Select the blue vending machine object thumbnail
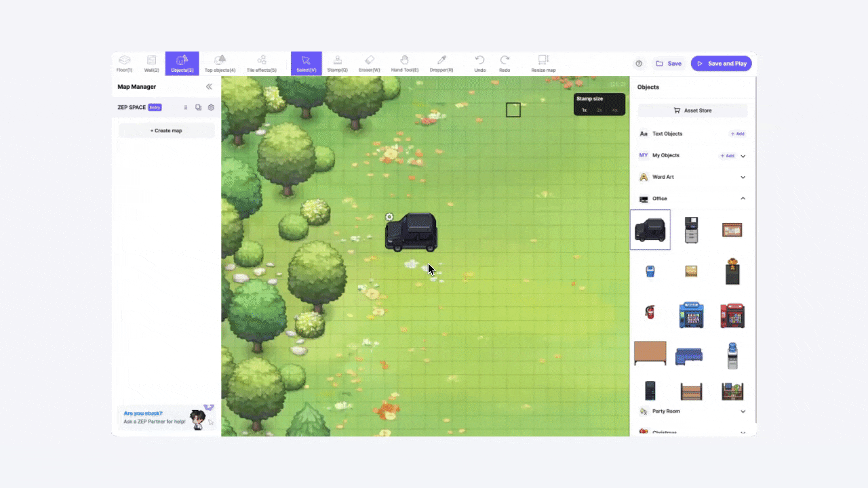Image resolution: width=868 pixels, height=488 pixels. click(x=691, y=315)
